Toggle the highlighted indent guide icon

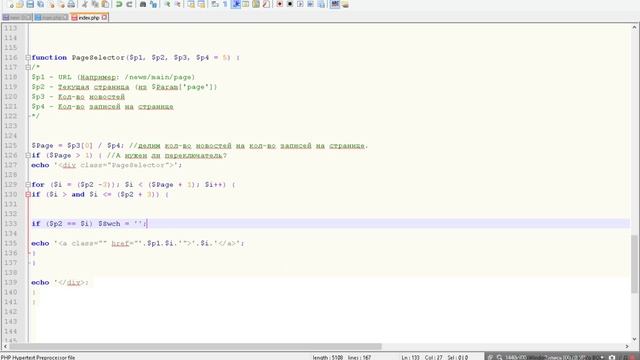[x=236, y=4]
